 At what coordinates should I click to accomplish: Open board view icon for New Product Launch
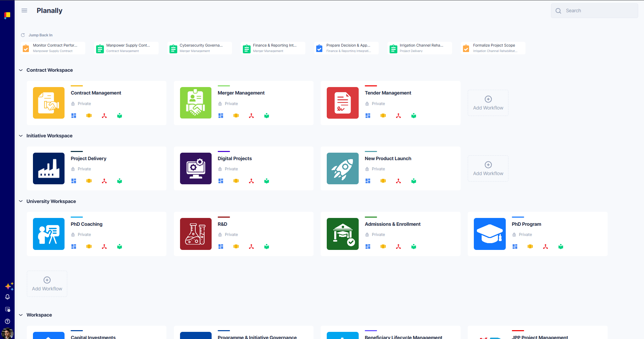pos(368,181)
